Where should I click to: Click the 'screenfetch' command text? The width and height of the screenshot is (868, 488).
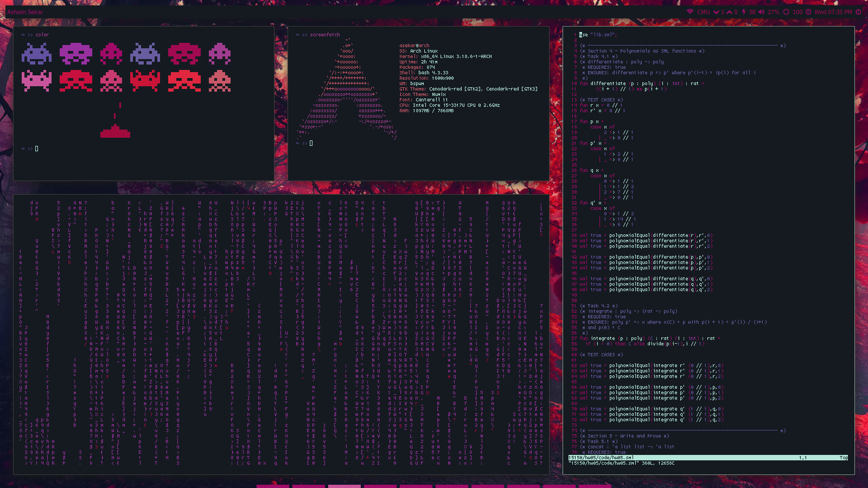(325, 35)
